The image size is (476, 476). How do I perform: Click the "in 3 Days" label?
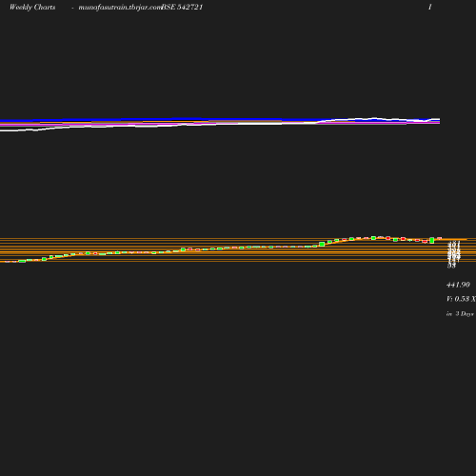click(x=460, y=314)
